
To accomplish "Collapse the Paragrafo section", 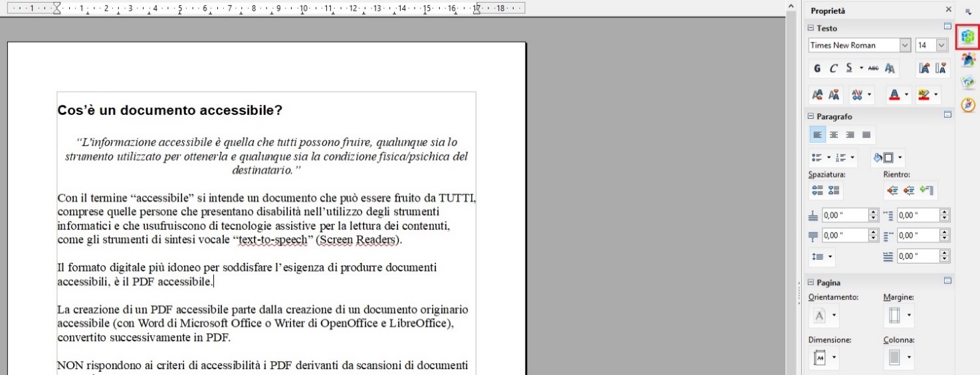I will pos(811,117).
